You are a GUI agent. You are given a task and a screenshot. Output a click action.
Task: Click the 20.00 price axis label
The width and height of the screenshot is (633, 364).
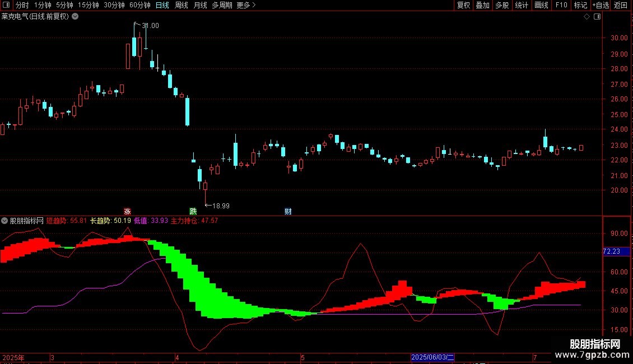[x=619, y=190]
